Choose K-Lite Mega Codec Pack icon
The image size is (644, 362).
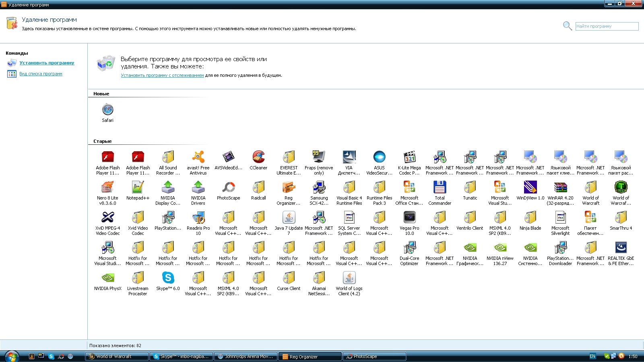[x=409, y=157]
